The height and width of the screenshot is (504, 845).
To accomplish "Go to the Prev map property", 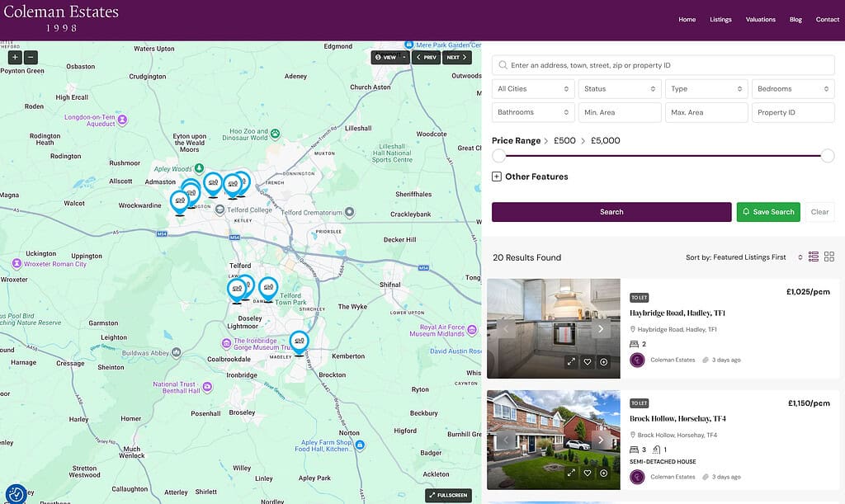I will click(427, 57).
